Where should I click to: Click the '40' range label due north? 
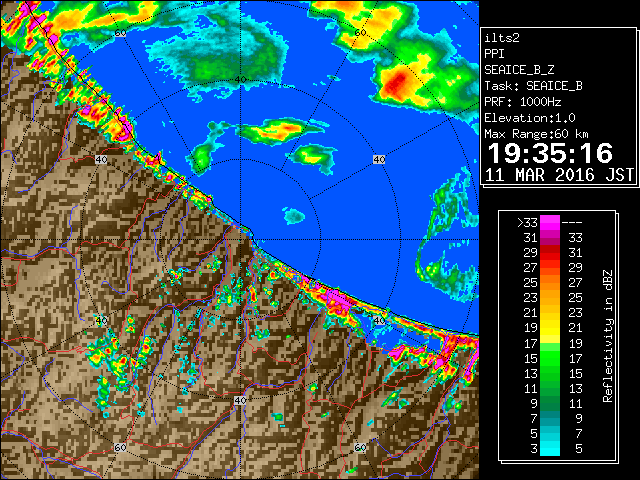[x=240, y=79]
